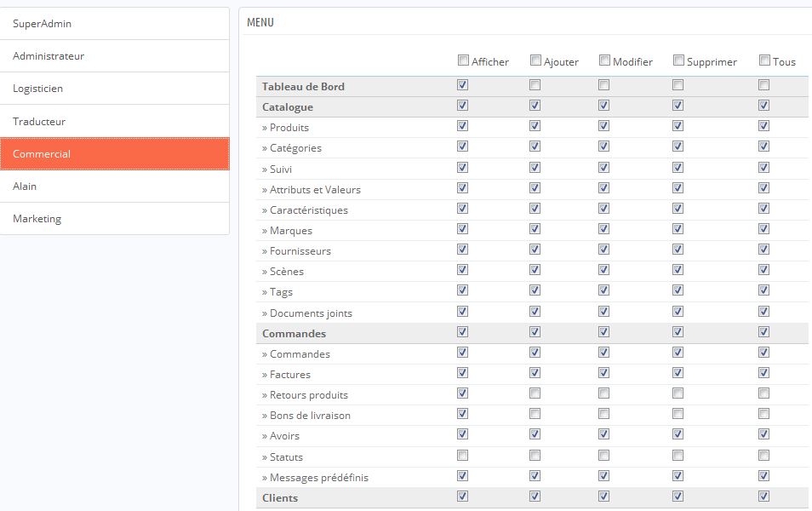Screen dimensions: 812x511
Task: Check the Afficher column header checkbox
Action: tap(464, 60)
